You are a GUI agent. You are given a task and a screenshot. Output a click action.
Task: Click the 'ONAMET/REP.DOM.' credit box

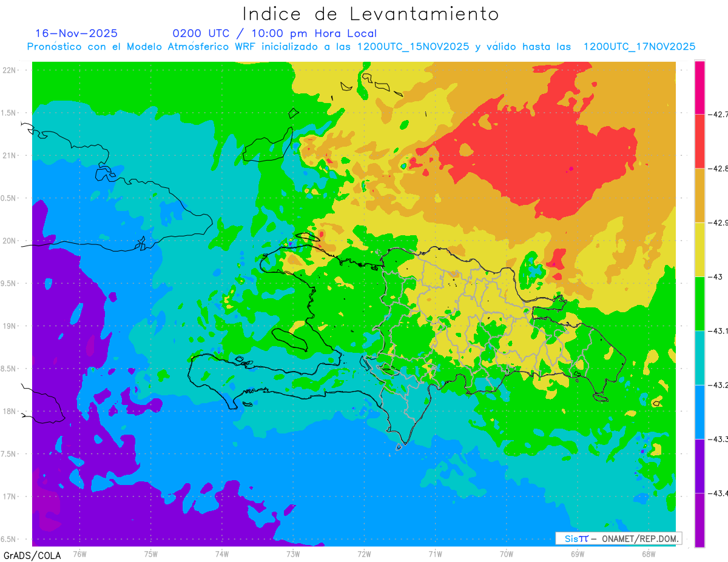(x=619, y=538)
